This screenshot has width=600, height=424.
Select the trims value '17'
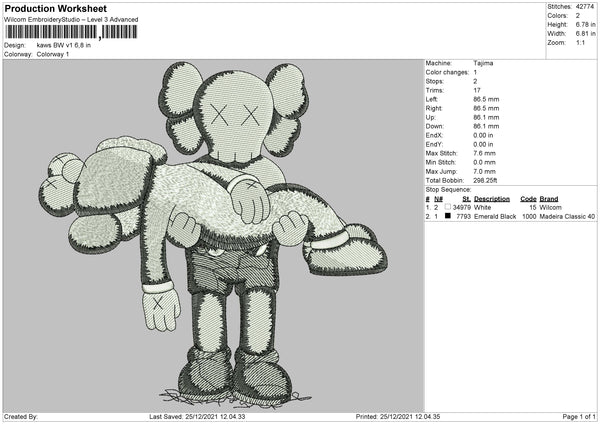coord(477,90)
